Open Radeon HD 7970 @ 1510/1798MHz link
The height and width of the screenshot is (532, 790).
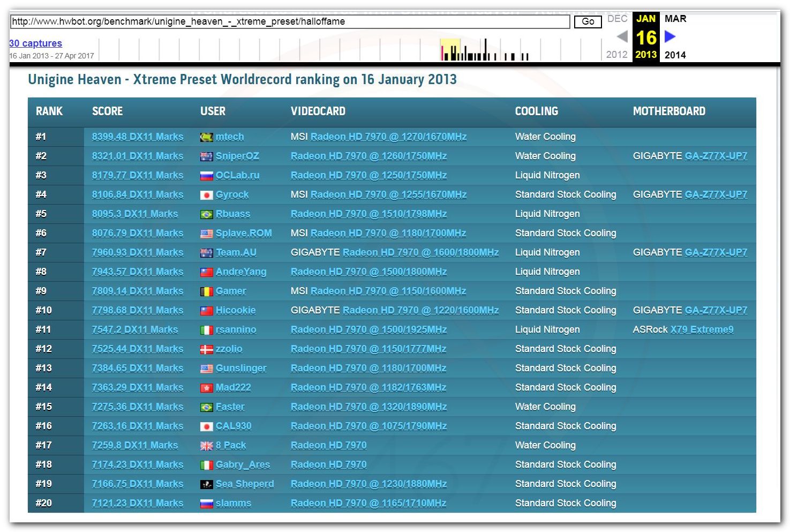(368, 214)
